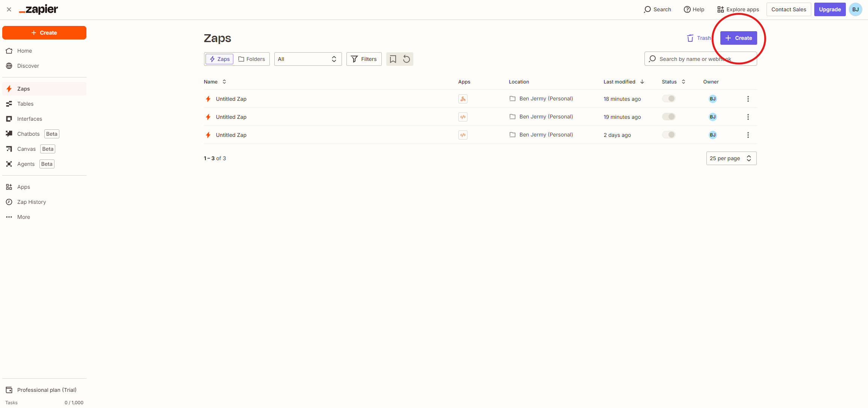Switch to the Folders tab
This screenshot has width=868, height=408.
pyautogui.click(x=251, y=59)
